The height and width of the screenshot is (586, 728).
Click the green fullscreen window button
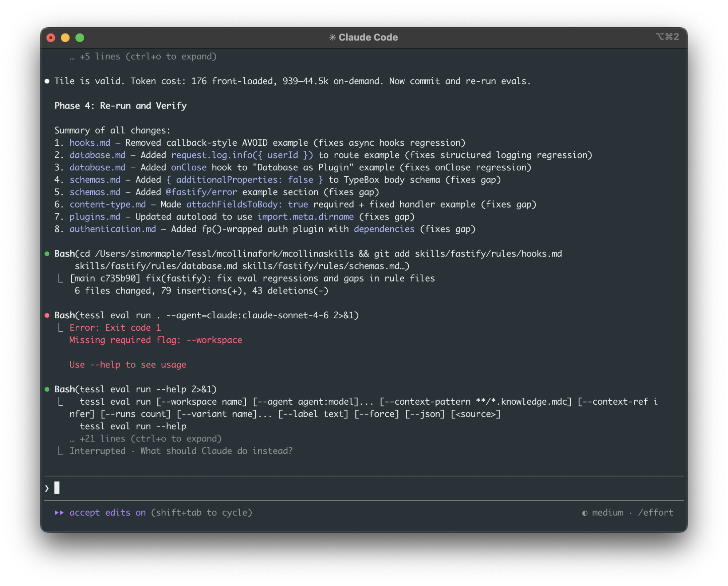coord(80,38)
